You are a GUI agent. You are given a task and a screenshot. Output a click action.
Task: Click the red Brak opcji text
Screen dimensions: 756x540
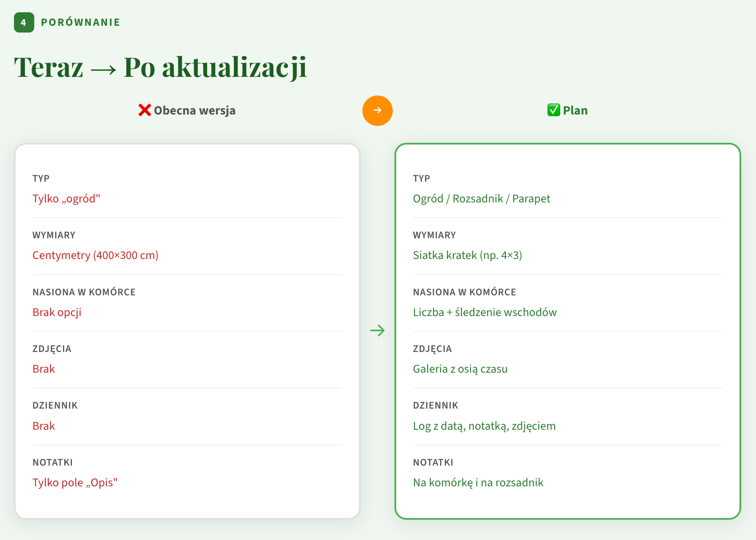[x=57, y=312]
